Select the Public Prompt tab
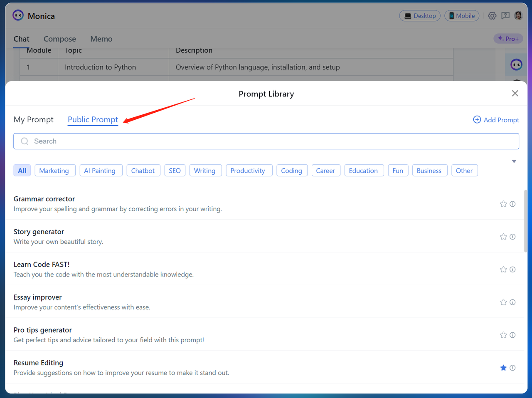The width and height of the screenshot is (532, 398). (93, 120)
